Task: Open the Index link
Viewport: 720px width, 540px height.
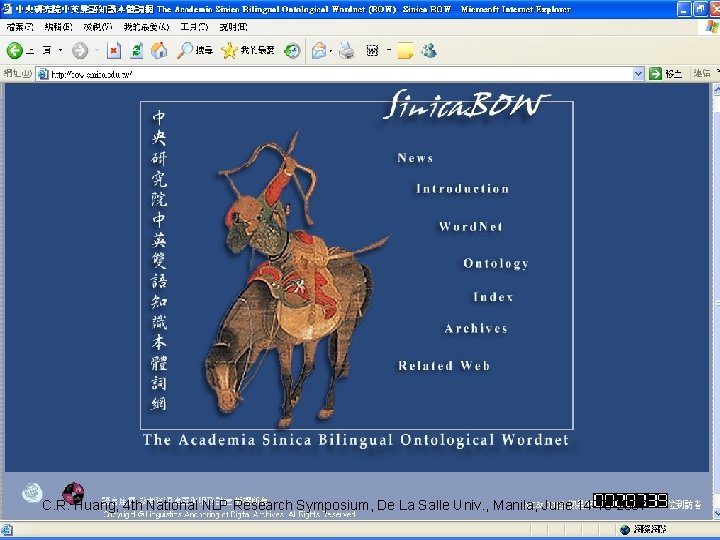Action: 493,297
